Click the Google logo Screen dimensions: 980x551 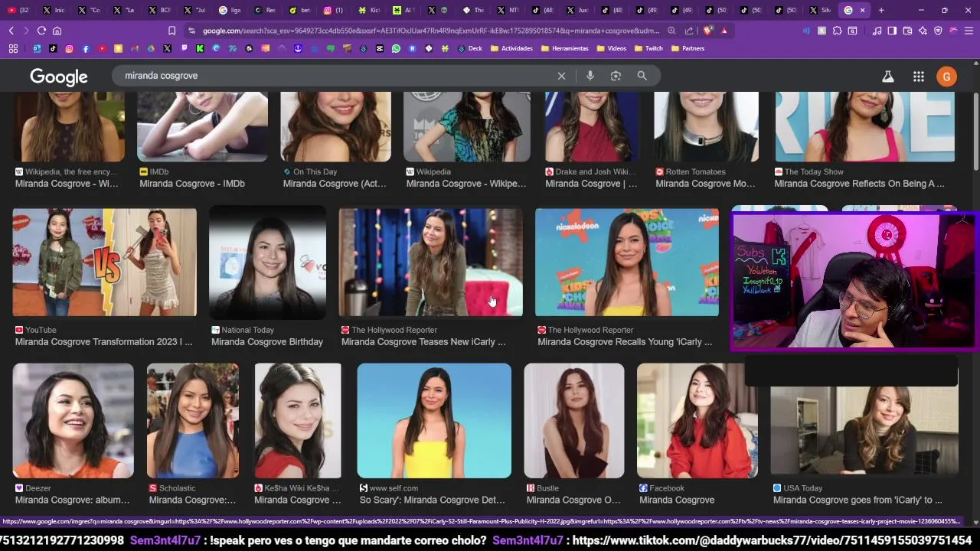point(59,77)
